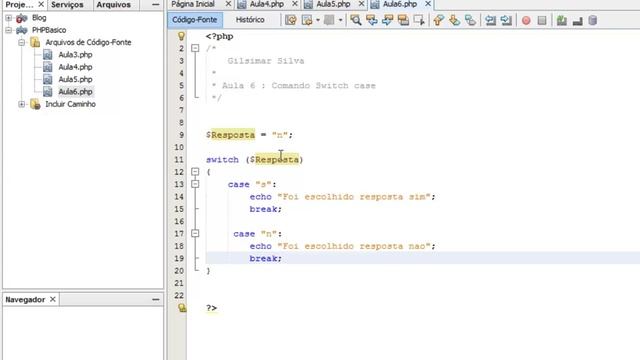The width and height of the screenshot is (640, 360).
Task: Comment out the selected code lines
Action: 562,20
